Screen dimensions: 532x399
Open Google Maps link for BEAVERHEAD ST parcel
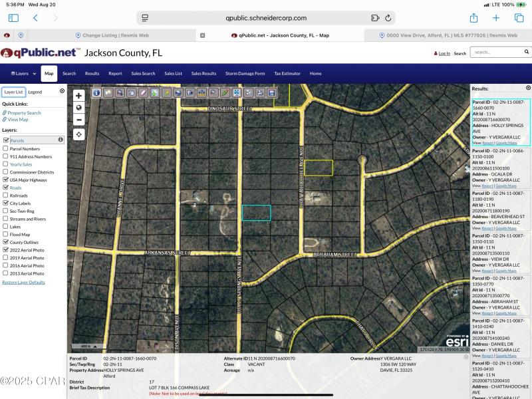pos(506,228)
